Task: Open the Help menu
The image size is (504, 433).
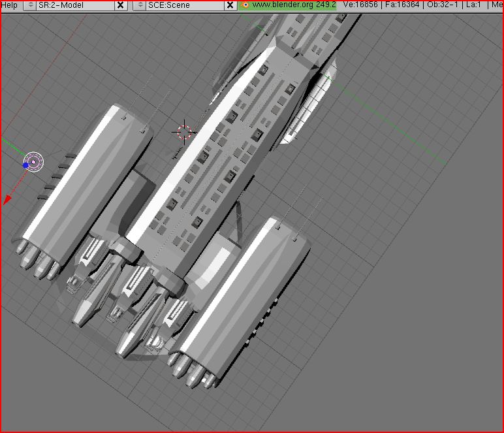Action: click(9, 5)
